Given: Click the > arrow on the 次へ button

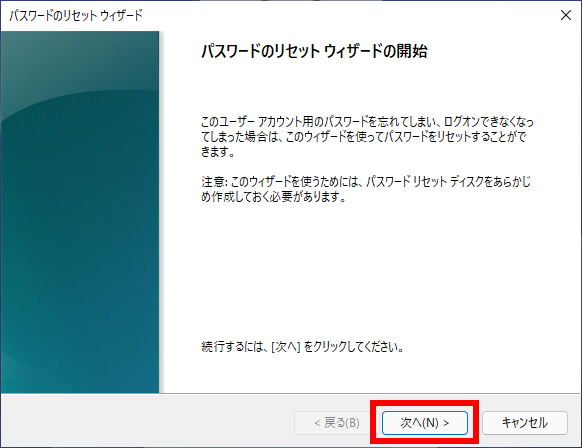Looking at the screenshot, I should [446, 423].
